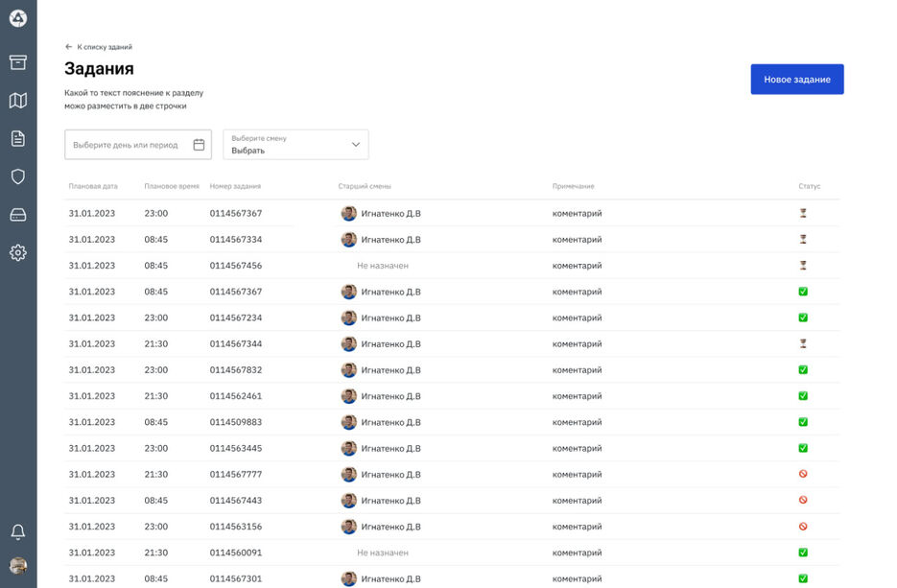Click the pending hourglass status of task 0114567334
Screen dimensions: 897x588
(x=803, y=240)
